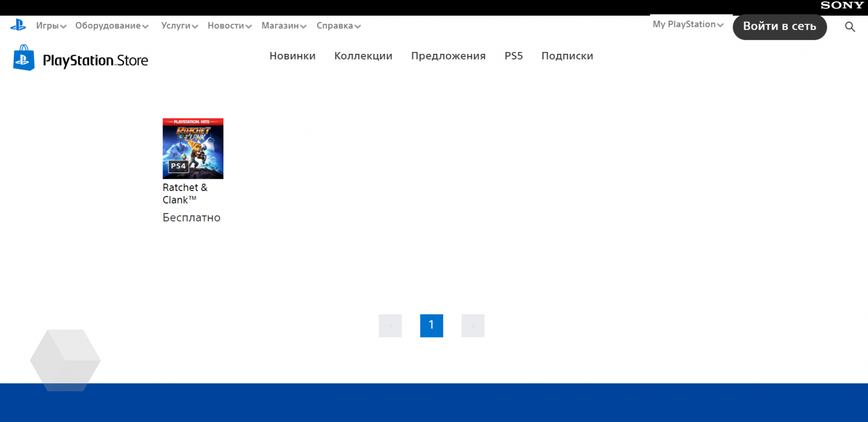Expand the Услуги dropdown menu
This screenshot has width=868, height=422.
179,25
